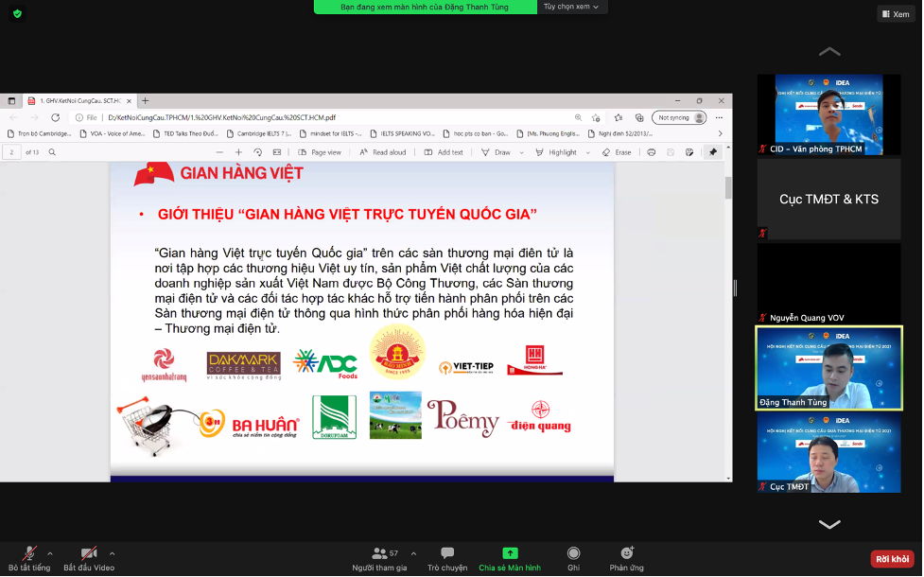Image resolution: width=924 pixels, height=577 pixels.
Task: Zoom in the PDF with plus icon
Action: point(238,152)
